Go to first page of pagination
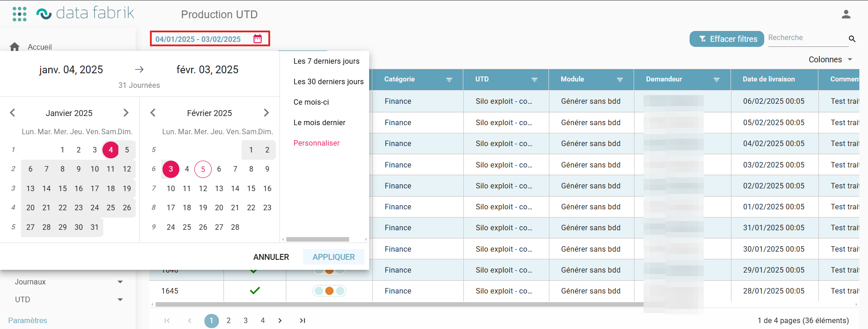This screenshot has height=329, width=868. coord(167,320)
